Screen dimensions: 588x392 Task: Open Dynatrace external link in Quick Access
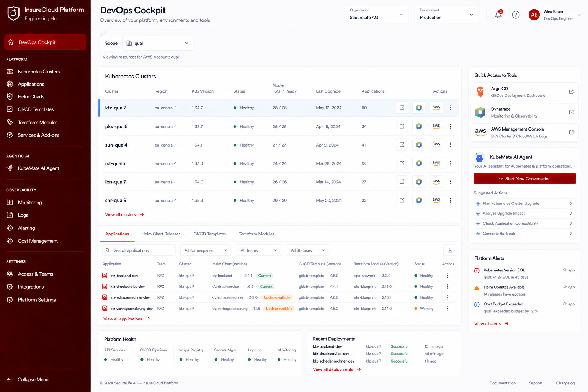(x=571, y=112)
